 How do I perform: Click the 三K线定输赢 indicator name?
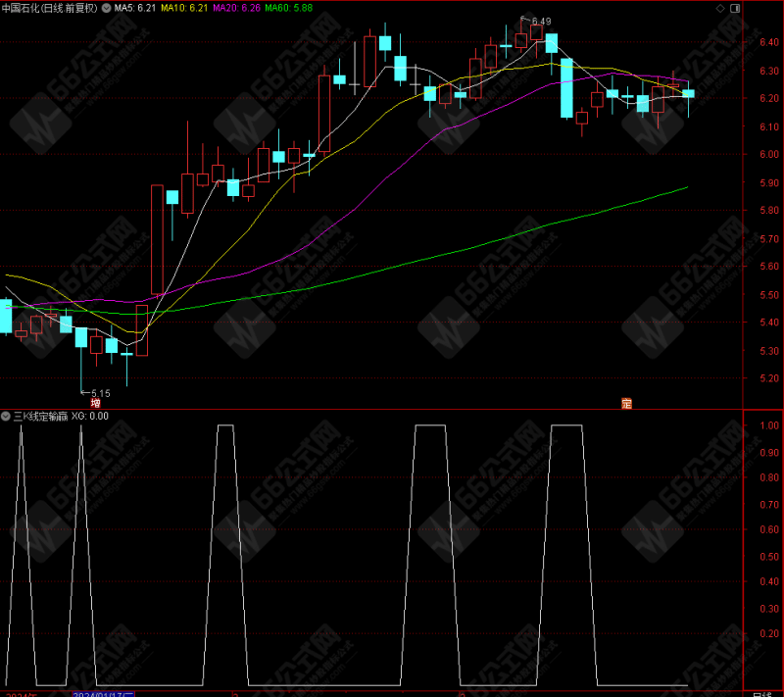40,416
